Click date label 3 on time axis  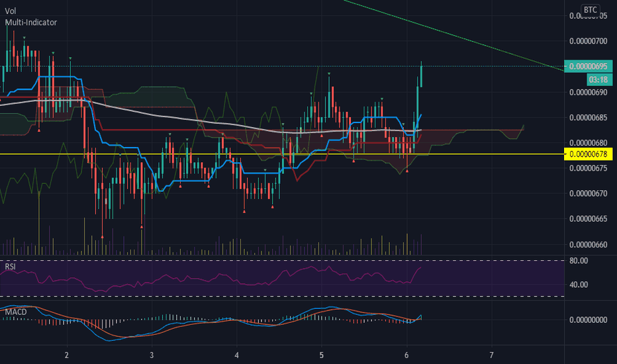(152, 355)
